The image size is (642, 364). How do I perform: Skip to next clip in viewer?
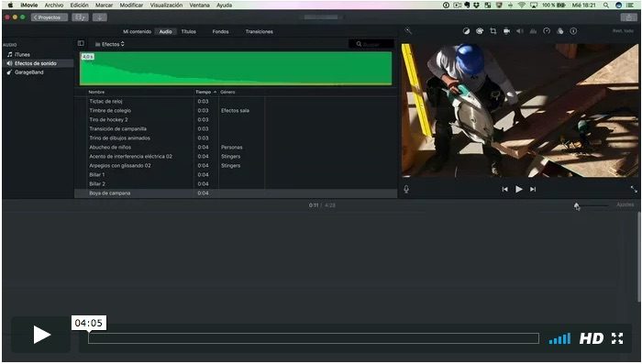[x=533, y=189]
